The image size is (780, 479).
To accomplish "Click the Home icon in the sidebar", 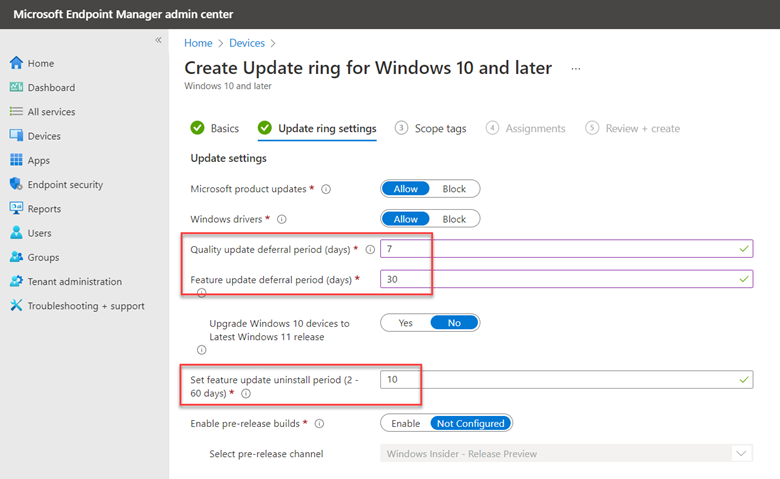I will tap(16, 63).
